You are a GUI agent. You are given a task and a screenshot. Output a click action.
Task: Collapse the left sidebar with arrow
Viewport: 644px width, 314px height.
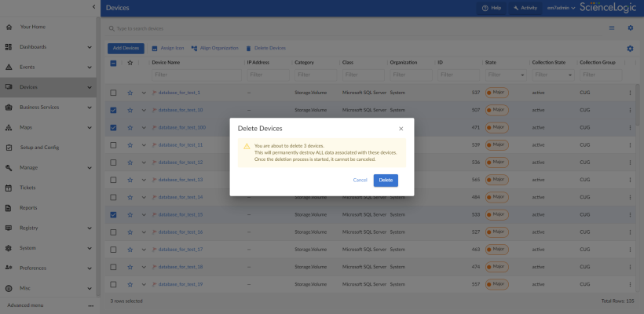pyautogui.click(x=93, y=6)
